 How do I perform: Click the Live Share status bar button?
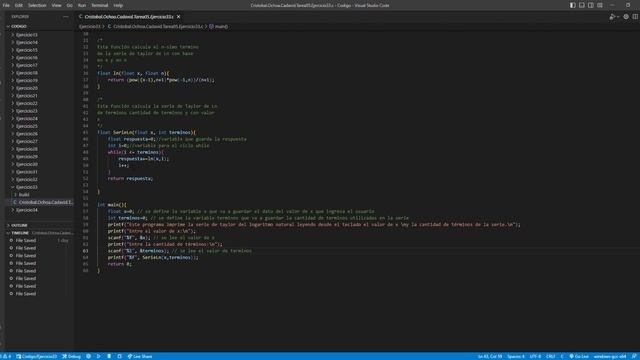coord(140,356)
